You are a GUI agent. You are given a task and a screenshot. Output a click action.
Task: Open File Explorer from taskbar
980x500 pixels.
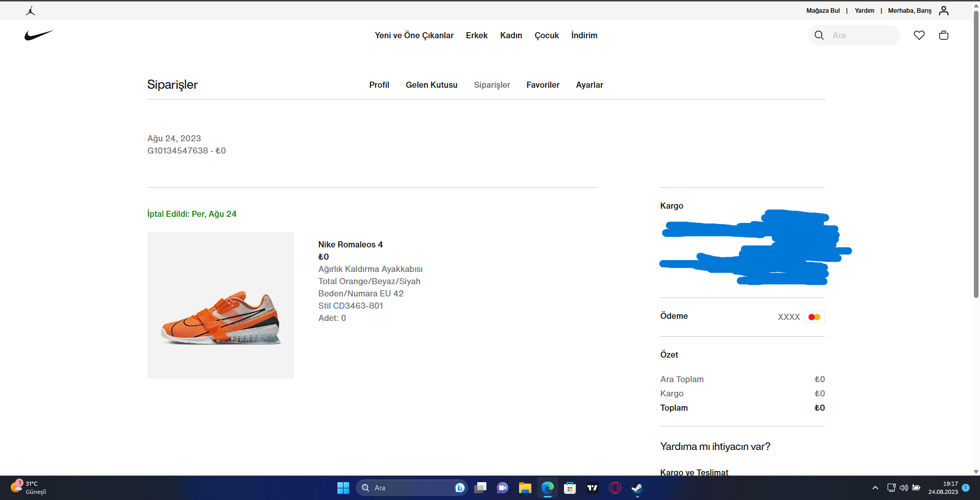tap(525, 488)
